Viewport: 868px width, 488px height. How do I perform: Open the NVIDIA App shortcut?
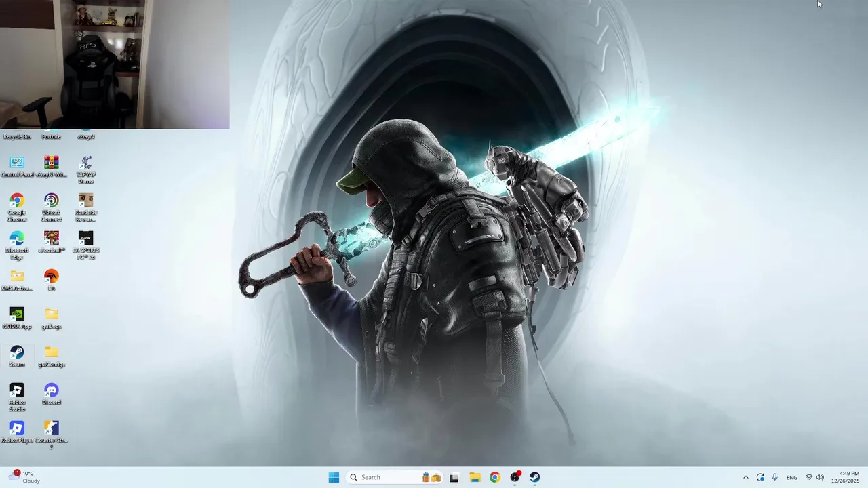(17, 319)
